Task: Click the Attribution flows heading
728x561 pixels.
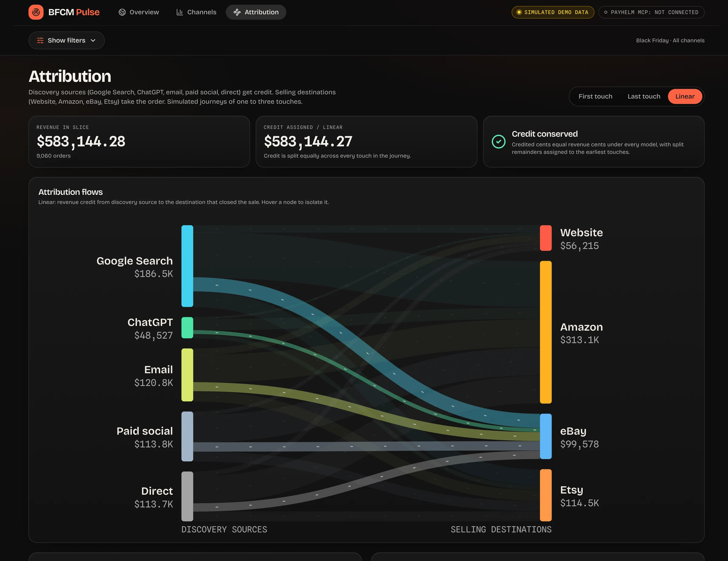Action: coord(70,192)
